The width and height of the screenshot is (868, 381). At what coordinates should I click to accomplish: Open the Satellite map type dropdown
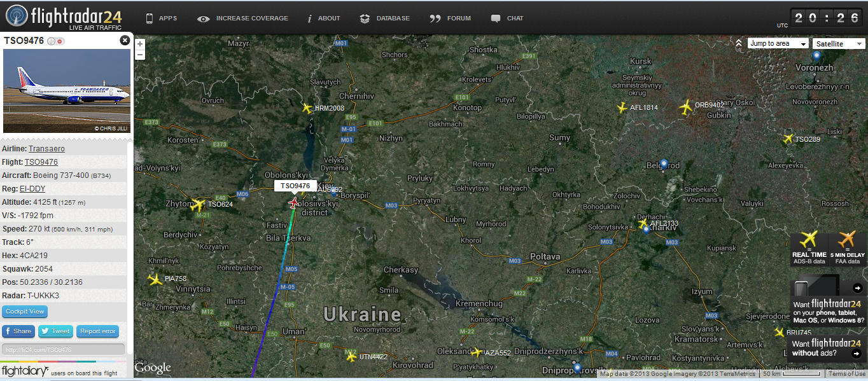(838, 43)
